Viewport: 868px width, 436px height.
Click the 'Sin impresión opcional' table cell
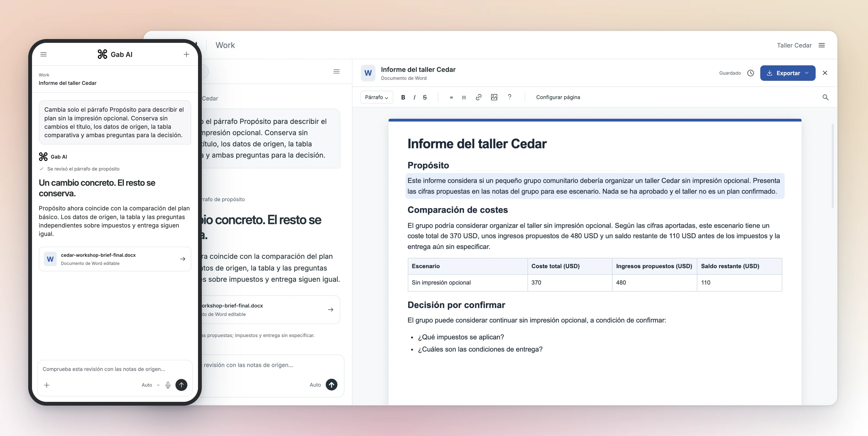[468, 283]
